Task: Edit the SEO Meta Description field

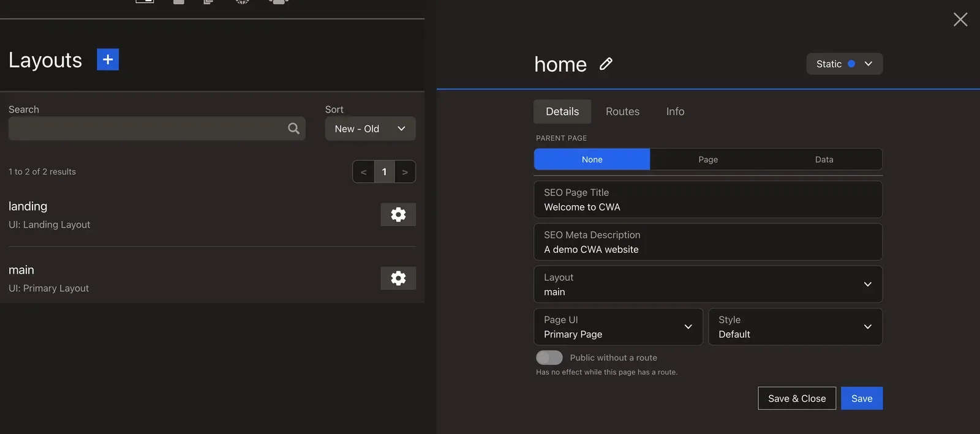Action: (708, 242)
